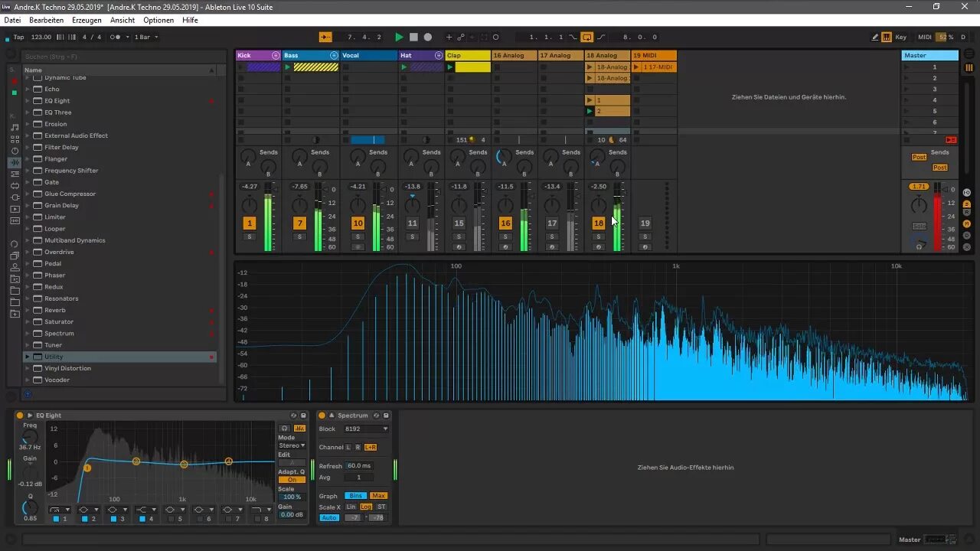The width and height of the screenshot is (980, 551).
Task: Toggle computer MIDI keyboard icon
Action: (887, 37)
